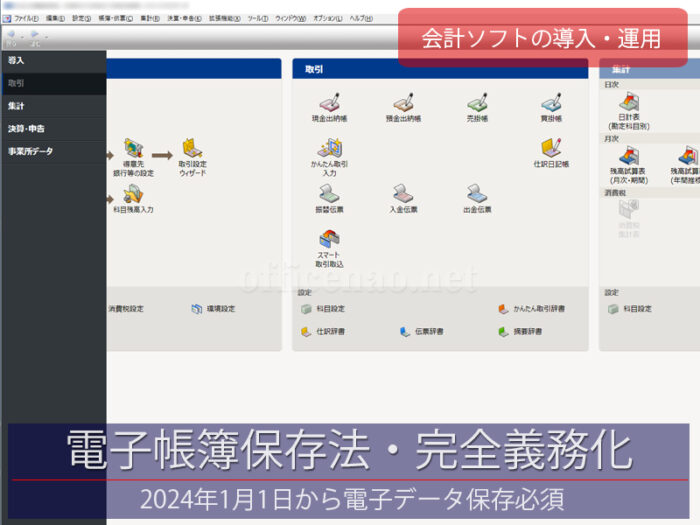The image size is (700, 525).
Task: Open the 伝票辞書 slip dictionary
Action: (x=421, y=331)
